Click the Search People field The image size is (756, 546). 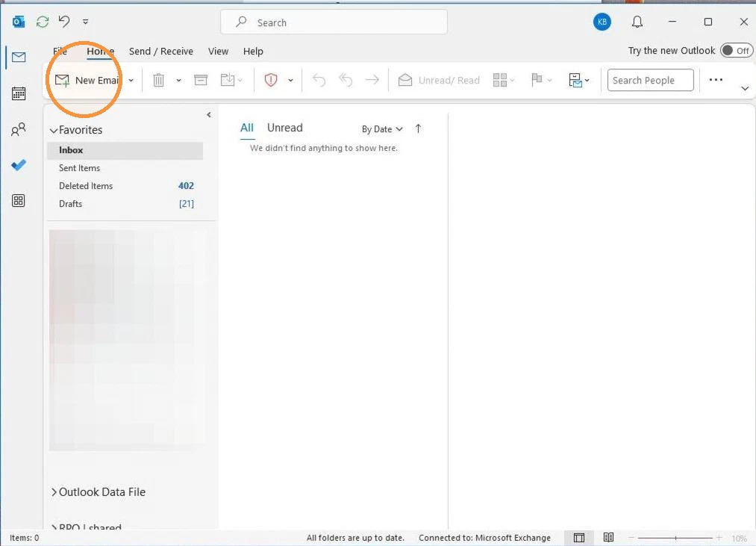651,80
